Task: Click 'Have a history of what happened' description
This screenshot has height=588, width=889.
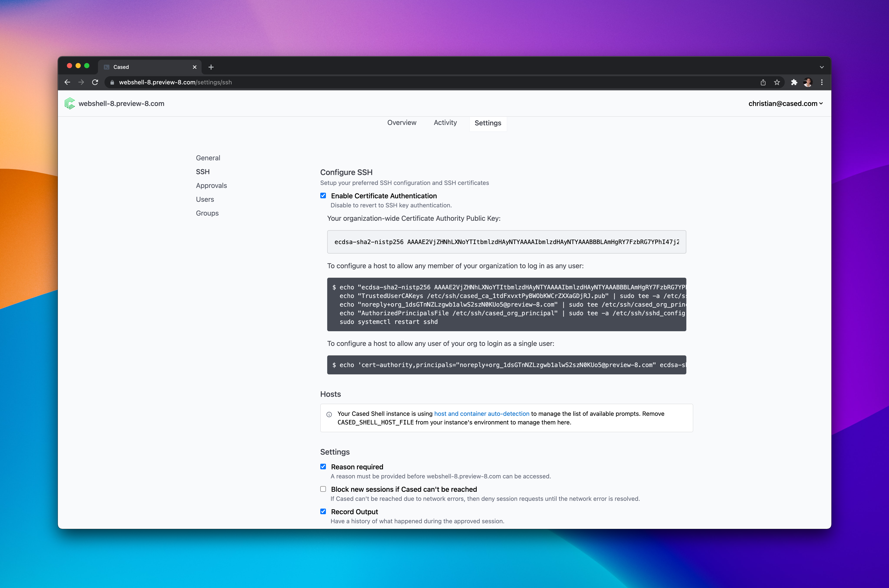Action: (417, 521)
